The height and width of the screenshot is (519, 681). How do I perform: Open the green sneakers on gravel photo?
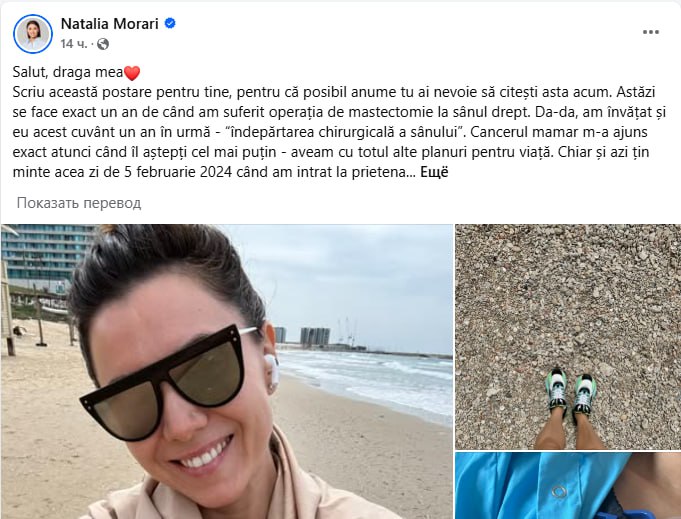pyautogui.click(x=568, y=337)
